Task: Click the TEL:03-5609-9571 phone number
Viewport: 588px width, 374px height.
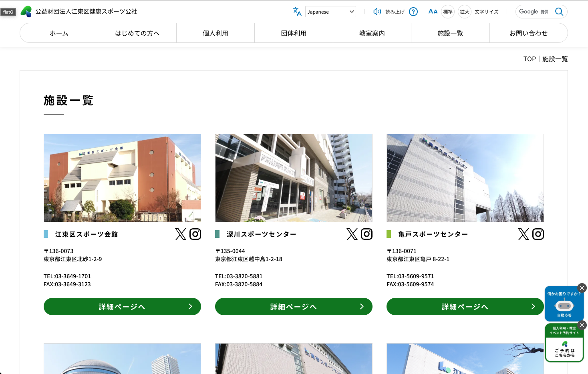Action: point(410,276)
